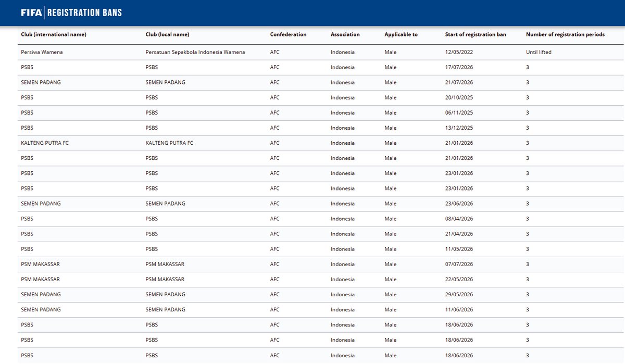Select the Club (international name) column header

pos(54,34)
